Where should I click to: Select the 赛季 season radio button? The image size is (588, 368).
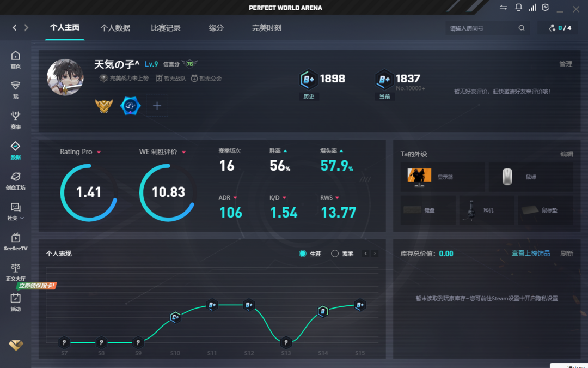[x=334, y=254]
